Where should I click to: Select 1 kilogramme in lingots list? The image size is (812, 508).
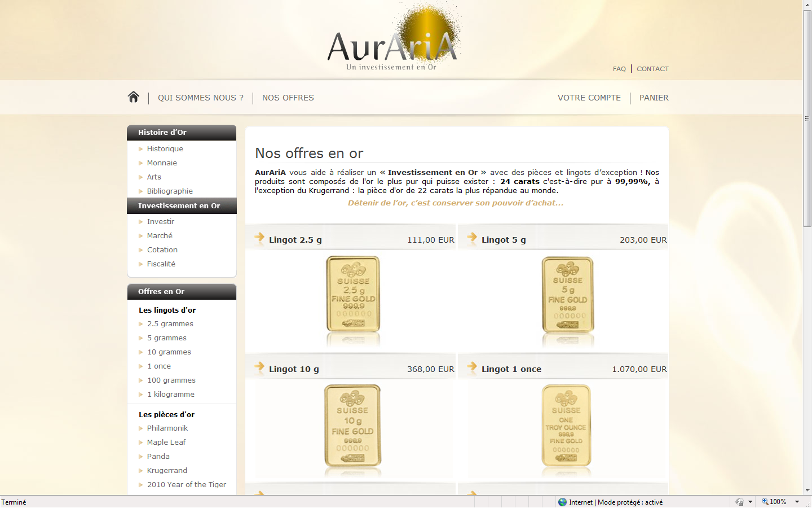click(171, 395)
